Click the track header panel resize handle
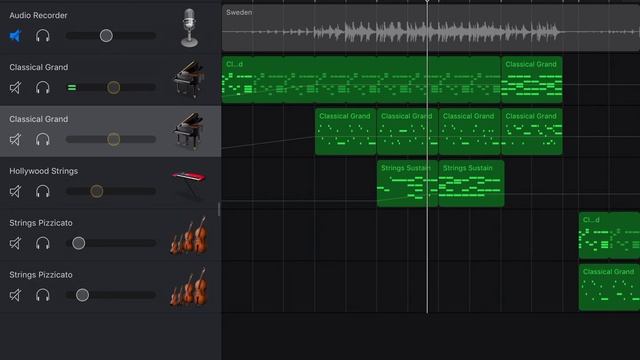The image size is (640, 360). click(219, 209)
